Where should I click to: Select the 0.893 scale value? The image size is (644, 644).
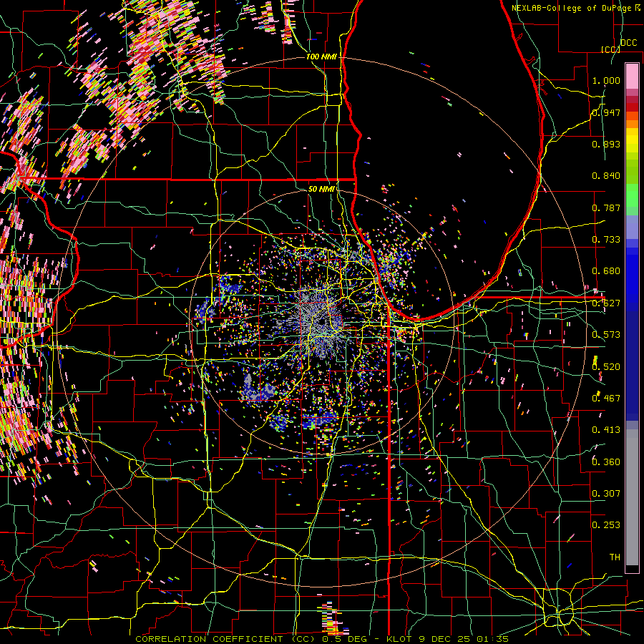[606, 144]
